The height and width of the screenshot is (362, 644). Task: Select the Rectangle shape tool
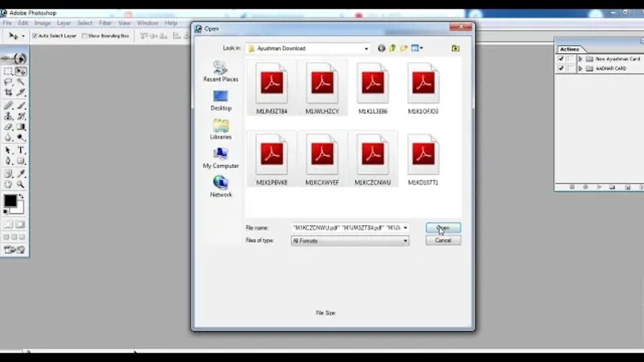tap(21, 161)
